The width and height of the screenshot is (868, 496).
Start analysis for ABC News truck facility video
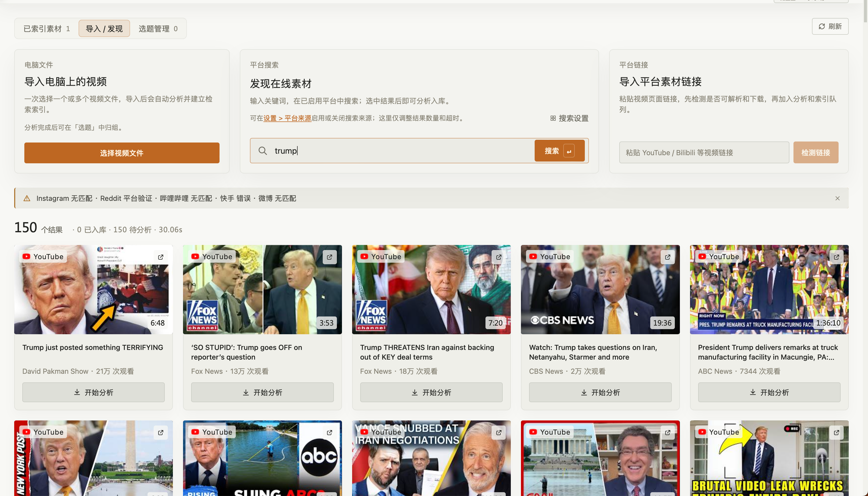[x=769, y=392]
